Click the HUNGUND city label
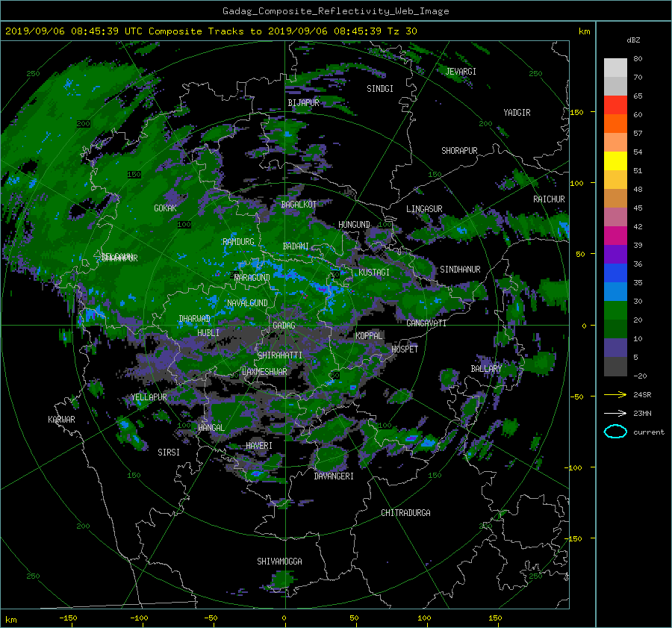 (354, 225)
